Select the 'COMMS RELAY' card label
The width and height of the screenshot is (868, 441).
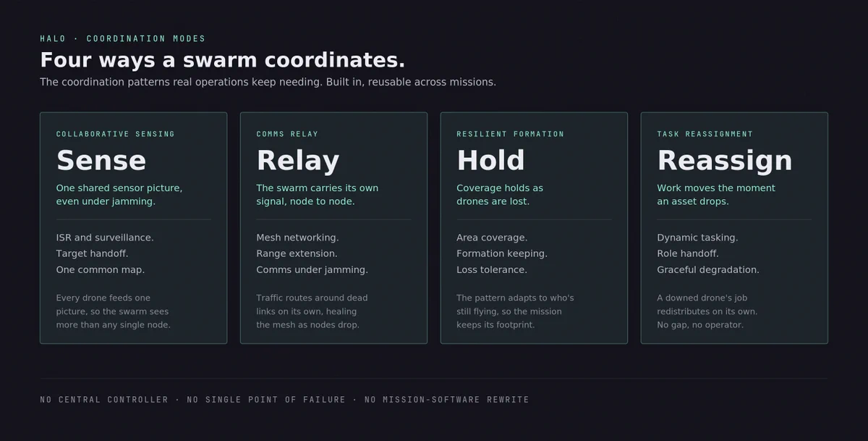[x=287, y=134]
